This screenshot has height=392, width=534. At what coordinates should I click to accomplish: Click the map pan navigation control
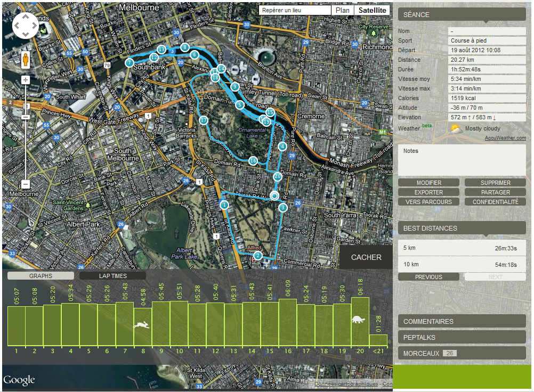point(25,25)
